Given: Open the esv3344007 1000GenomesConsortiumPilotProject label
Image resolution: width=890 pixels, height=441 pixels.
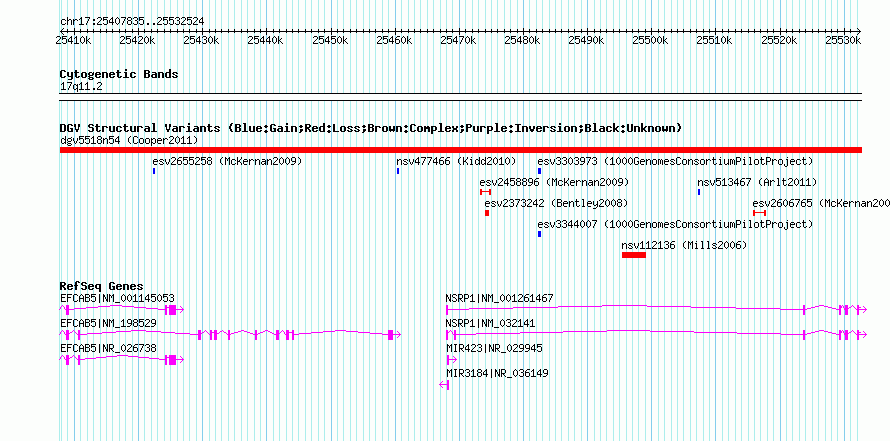Looking at the screenshot, I should [675, 224].
